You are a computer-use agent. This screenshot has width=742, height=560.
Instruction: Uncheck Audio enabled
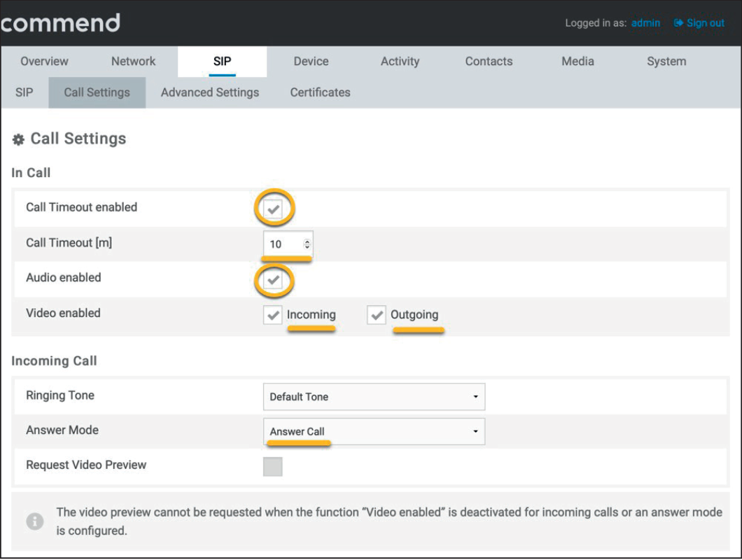274,280
